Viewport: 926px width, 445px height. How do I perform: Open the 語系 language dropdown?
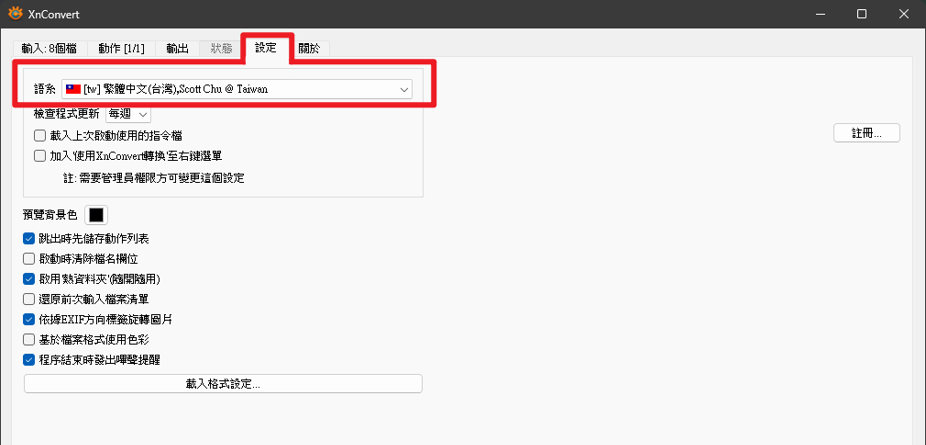pyautogui.click(x=237, y=89)
